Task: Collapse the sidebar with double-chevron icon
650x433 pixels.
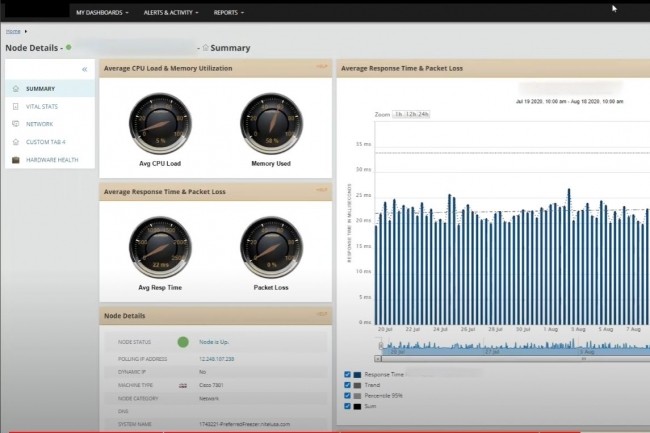Action: [x=84, y=69]
